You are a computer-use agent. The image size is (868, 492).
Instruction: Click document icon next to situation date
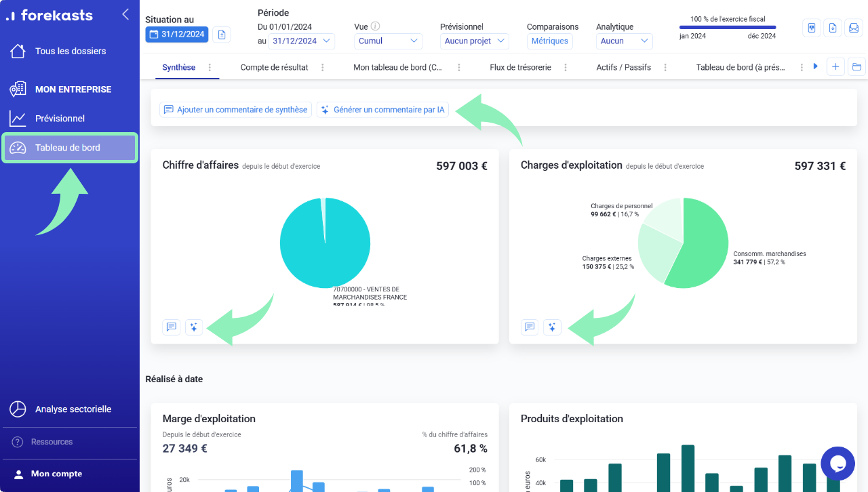tap(222, 35)
